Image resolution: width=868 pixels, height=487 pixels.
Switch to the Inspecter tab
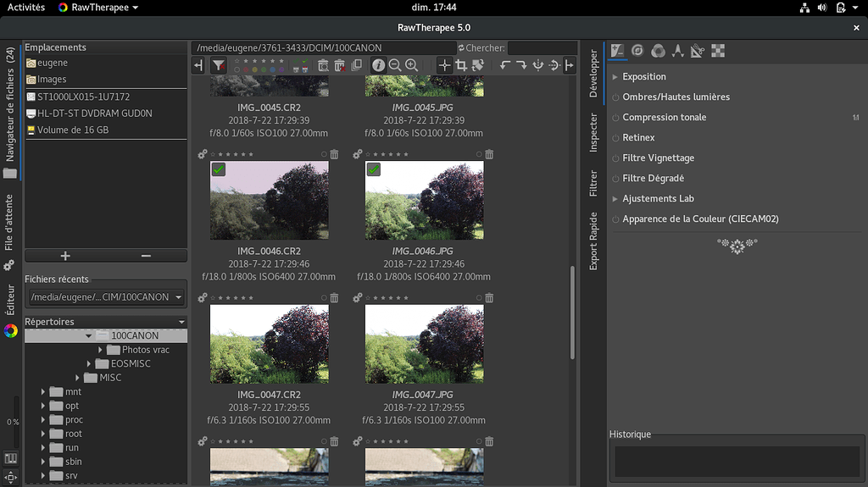tap(593, 132)
